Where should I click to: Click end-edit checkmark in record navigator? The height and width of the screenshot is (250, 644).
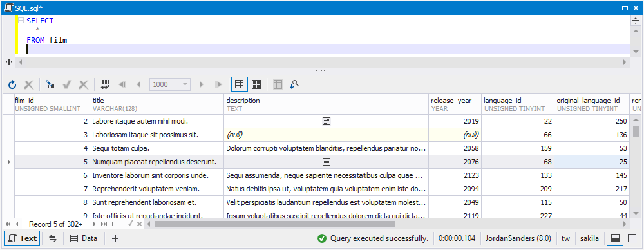pos(130,224)
